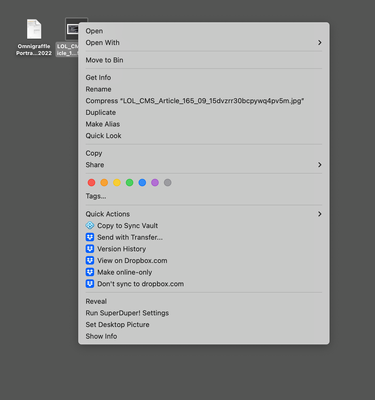
Task: Apply the orange tag color
Action: pyautogui.click(x=104, y=183)
